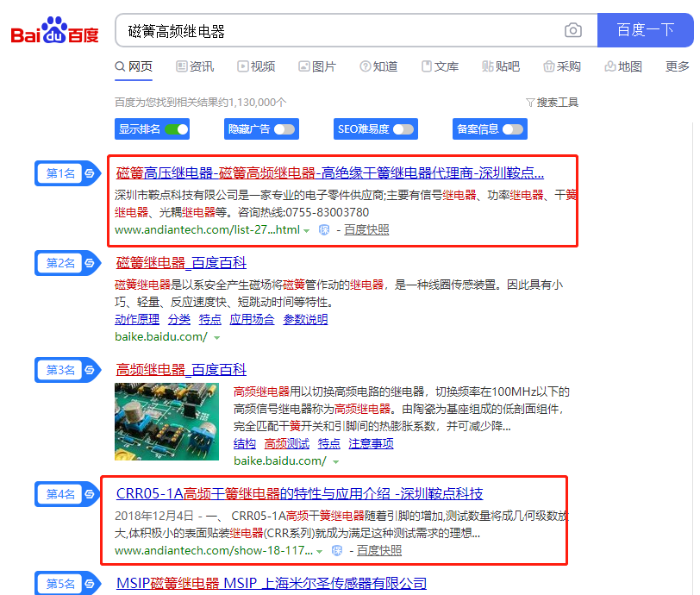The height and width of the screenshot is (595, 700).
Task: Expand dropdown arrow after 高频继电器 baike URL
Action: (x=335, y=462)
